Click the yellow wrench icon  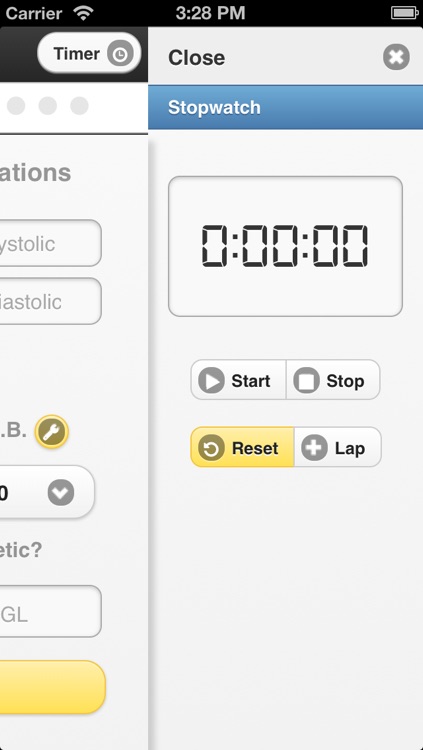(x=52, y=431)
